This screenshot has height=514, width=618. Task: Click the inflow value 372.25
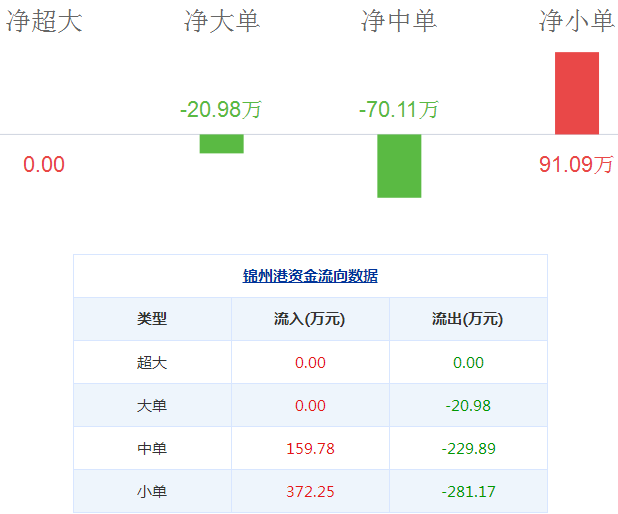pyautogui.click(x=311, y=492)
